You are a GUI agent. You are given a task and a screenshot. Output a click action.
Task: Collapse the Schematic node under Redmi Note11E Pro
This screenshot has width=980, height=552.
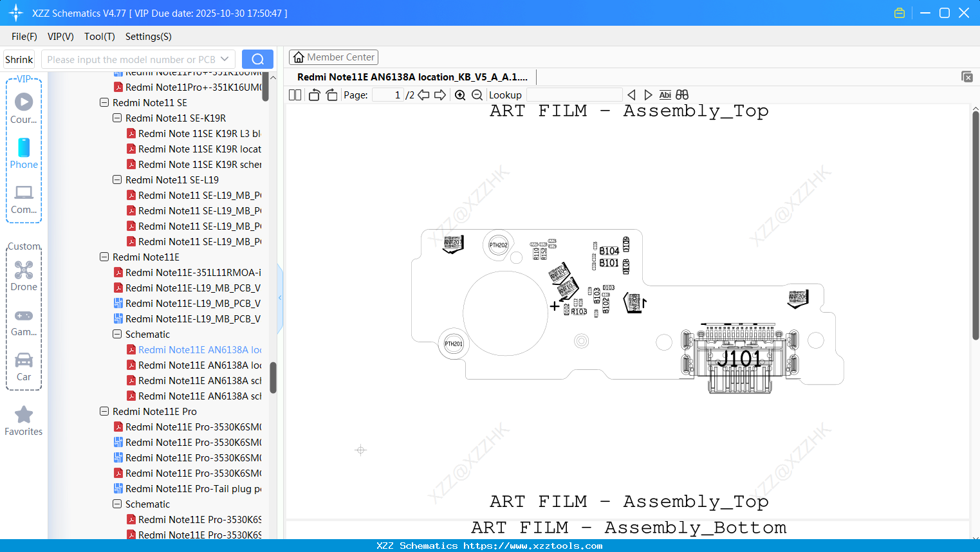(x=116, y=504)
